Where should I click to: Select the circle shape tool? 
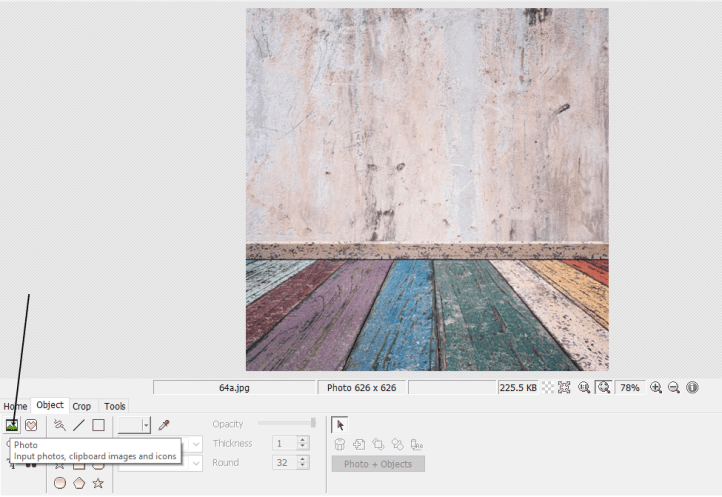[60, 483]
